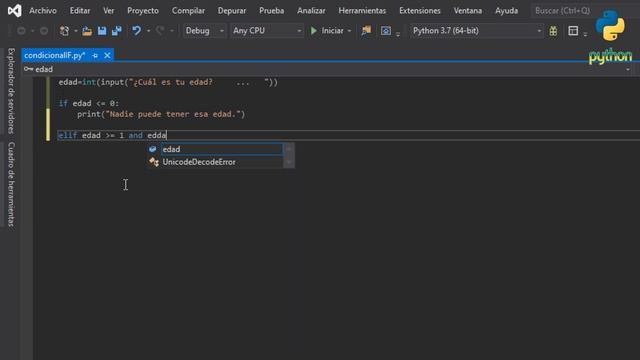Viewport: 640px width, 360px height.
Task: Close the condicionalIF.py tab
Action: 107,56
